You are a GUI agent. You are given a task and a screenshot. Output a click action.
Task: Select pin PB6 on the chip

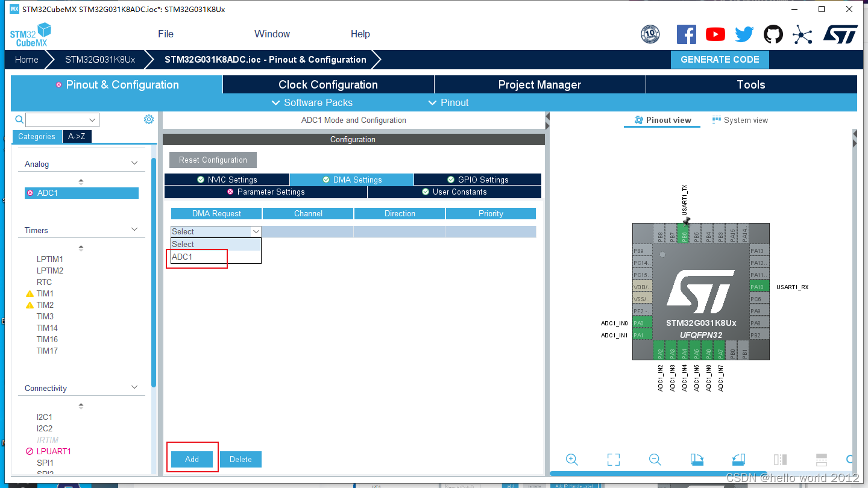(684, 233)
